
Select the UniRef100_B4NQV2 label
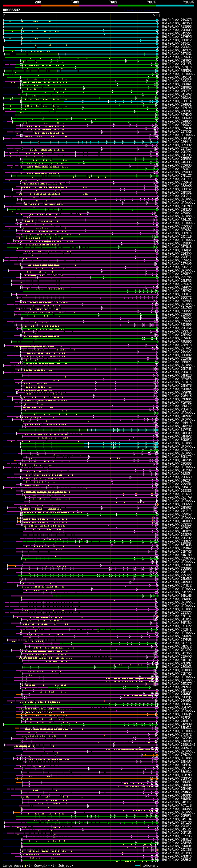pos(177,436)
